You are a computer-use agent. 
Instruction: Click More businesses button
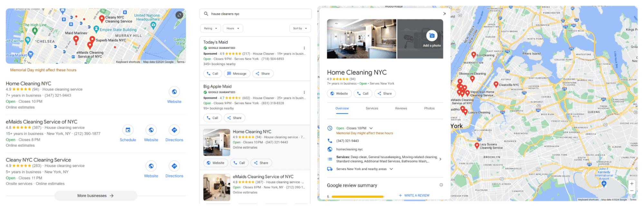(96, 196)
